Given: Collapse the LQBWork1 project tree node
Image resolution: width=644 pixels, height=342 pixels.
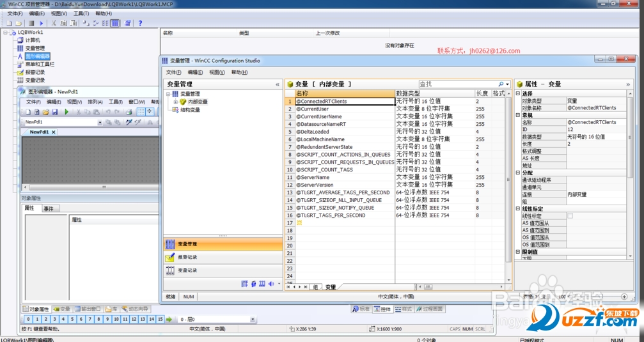Looking at the screenshot, I should [x=5, y=32].
